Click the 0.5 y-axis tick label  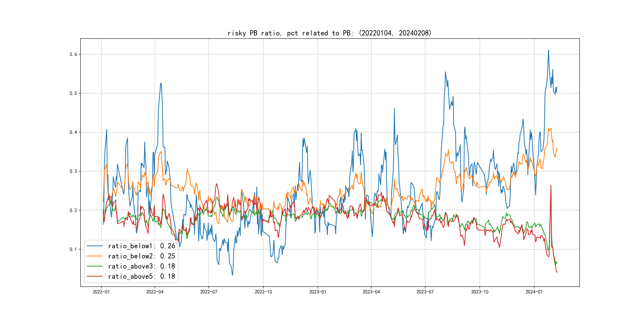click(x=73, y=93)
